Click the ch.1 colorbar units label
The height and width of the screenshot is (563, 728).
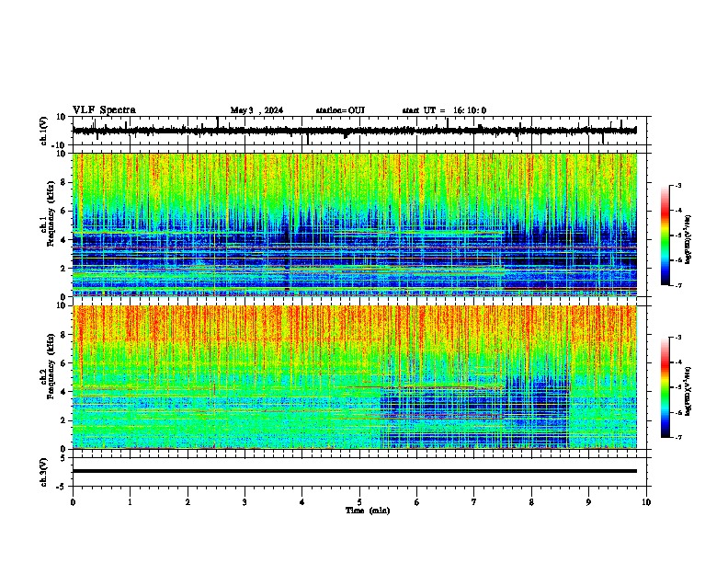click(x=688, y=239)
